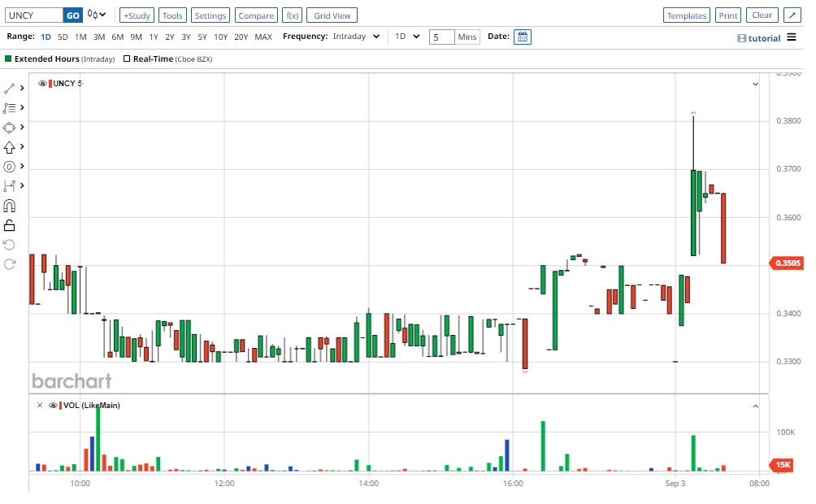Image resolution: width=816 pixels, height=504 pixels.
Task: Open the candlestick chart type selector
Action: (96, 15)
